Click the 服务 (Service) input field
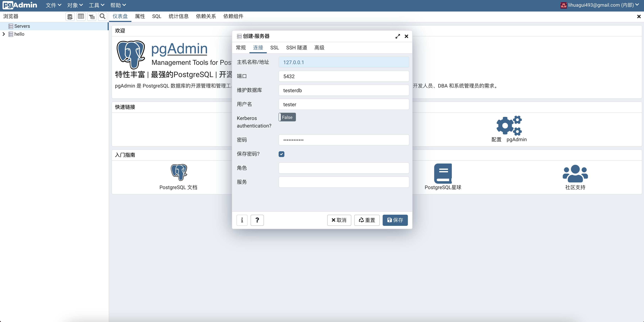 (x=344, y=182)
